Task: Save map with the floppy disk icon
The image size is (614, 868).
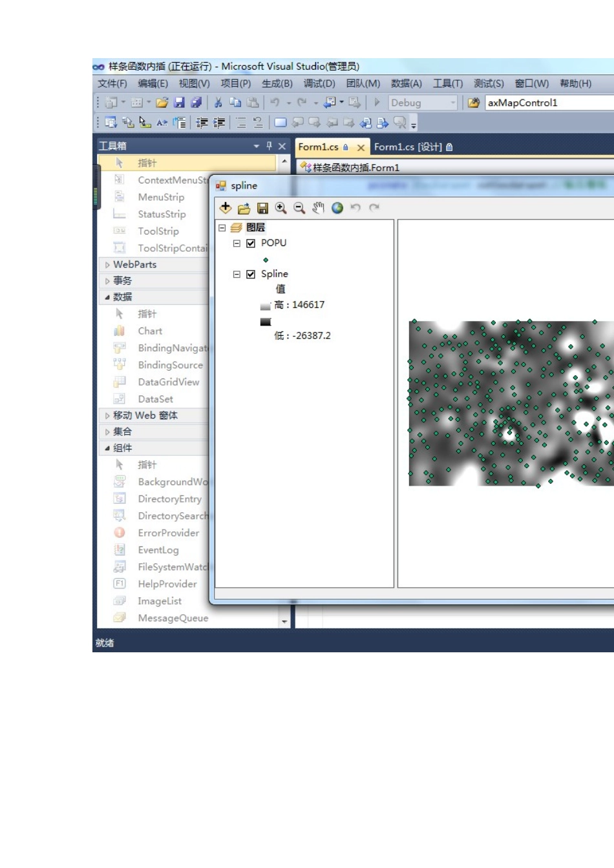Action: coord(262,208)
